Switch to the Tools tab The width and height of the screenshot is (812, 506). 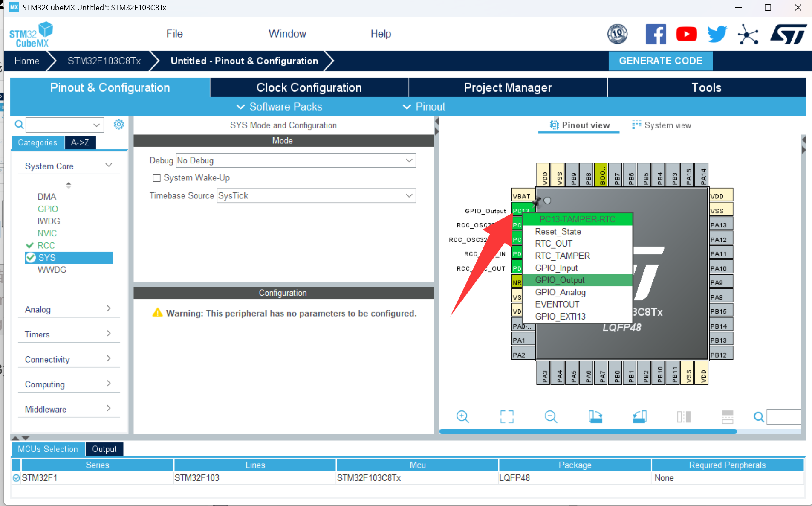point(706,87)
